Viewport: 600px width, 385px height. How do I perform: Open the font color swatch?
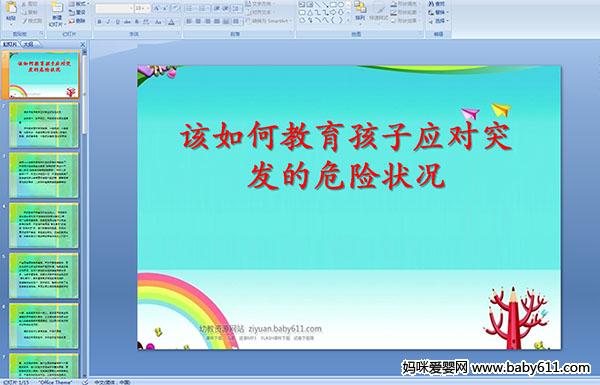pos(171,22)
